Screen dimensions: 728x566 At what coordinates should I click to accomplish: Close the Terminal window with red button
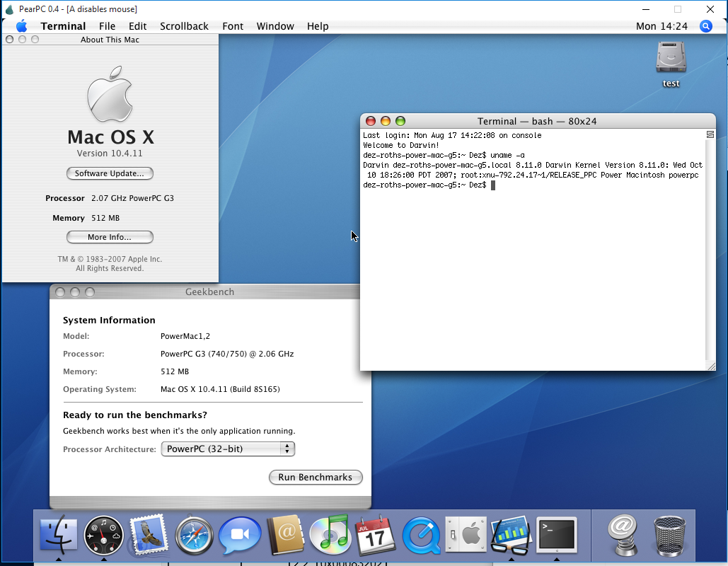tap(371, 121)
